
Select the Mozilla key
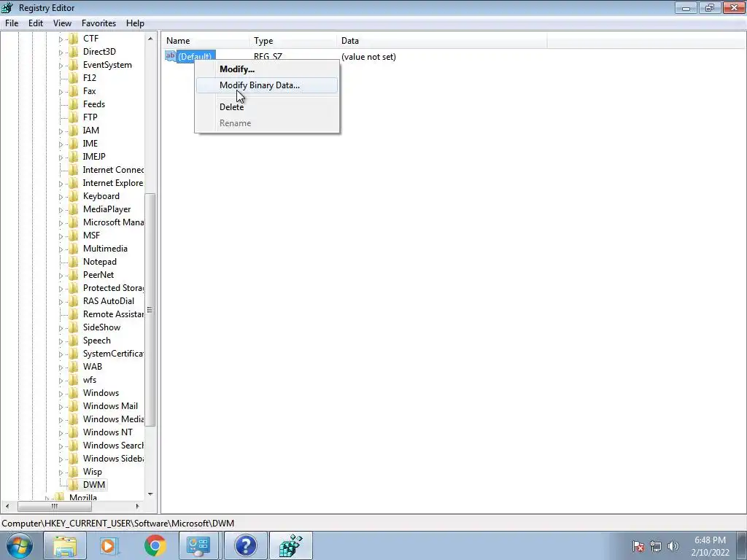tap(83, 497)
